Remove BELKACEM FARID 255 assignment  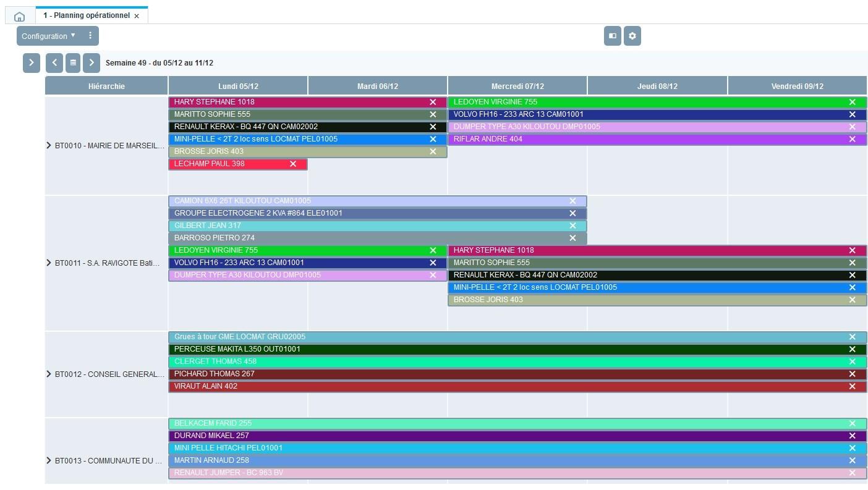click(852, 423)
